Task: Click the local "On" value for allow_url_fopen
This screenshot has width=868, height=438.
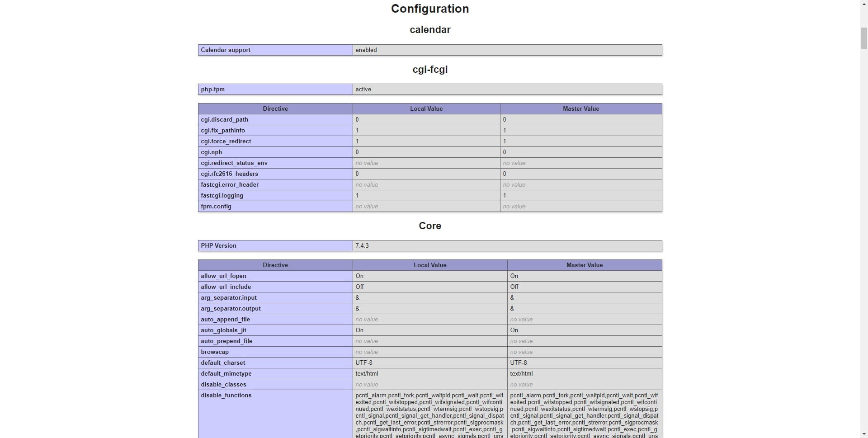Action: (359, 276)
